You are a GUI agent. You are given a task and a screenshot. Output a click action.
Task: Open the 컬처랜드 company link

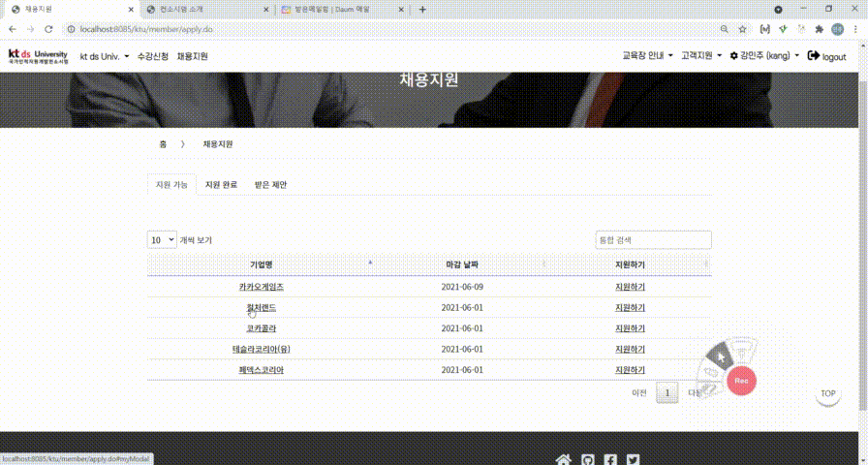pos(262,308)
